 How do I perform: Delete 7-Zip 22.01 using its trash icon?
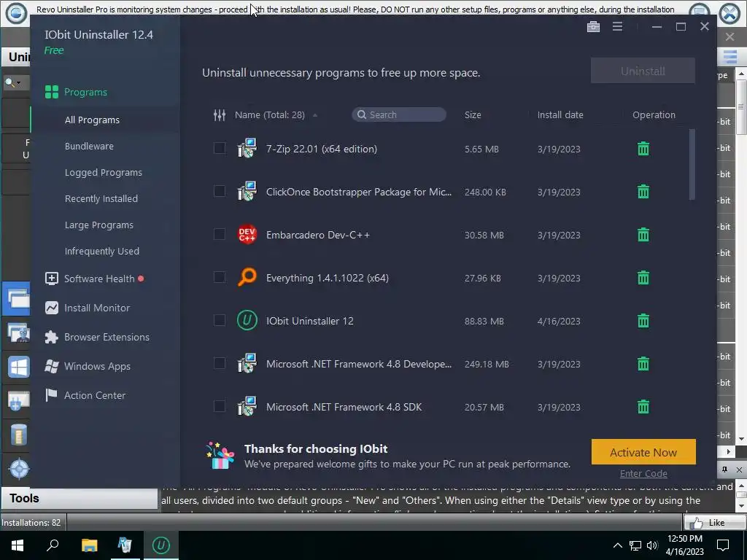[643, 149]
